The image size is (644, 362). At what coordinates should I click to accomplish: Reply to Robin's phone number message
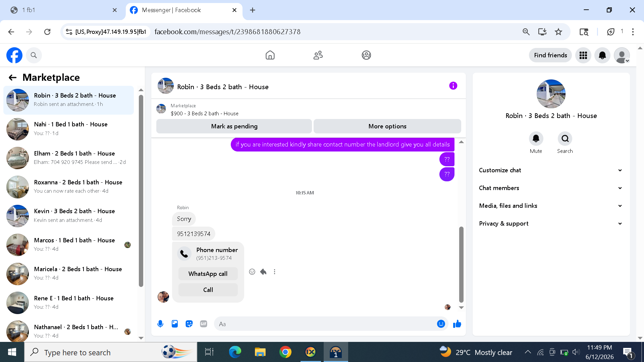click(263, 272)
